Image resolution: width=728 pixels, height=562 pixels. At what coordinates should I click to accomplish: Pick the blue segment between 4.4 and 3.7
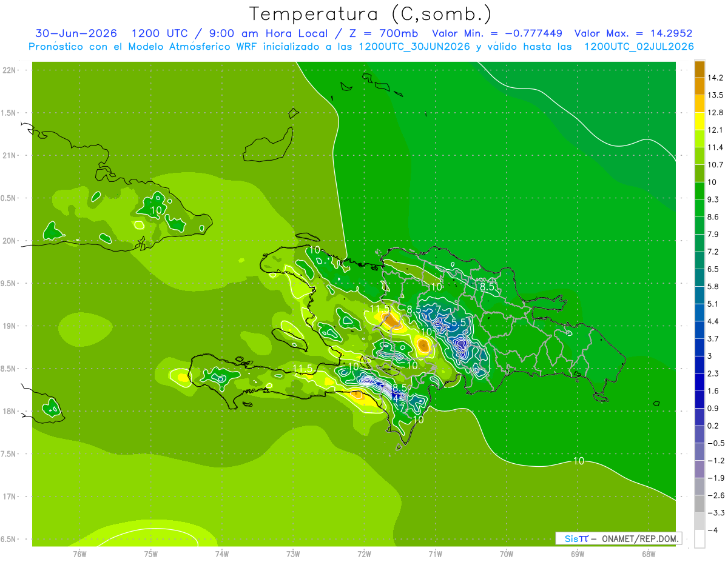699,330
